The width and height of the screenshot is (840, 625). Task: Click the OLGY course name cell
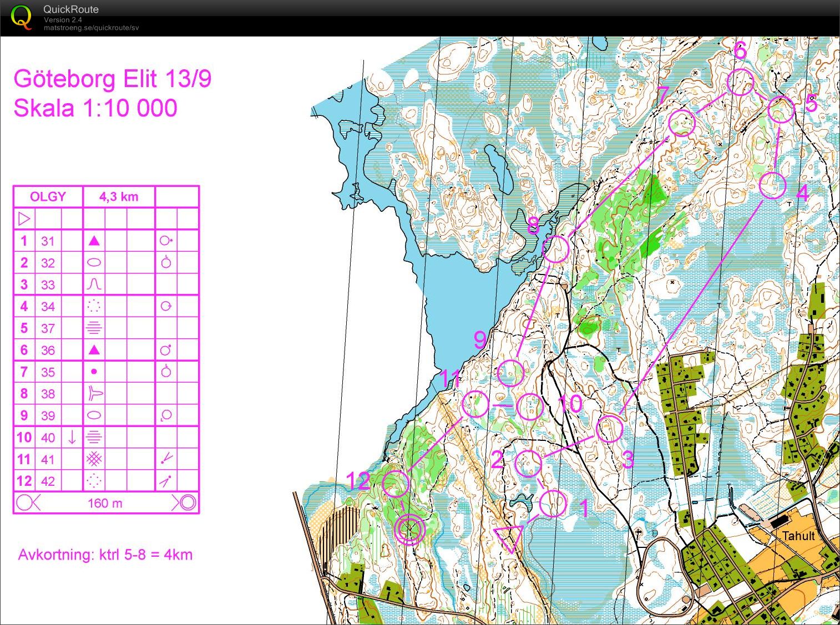[48, 197]
